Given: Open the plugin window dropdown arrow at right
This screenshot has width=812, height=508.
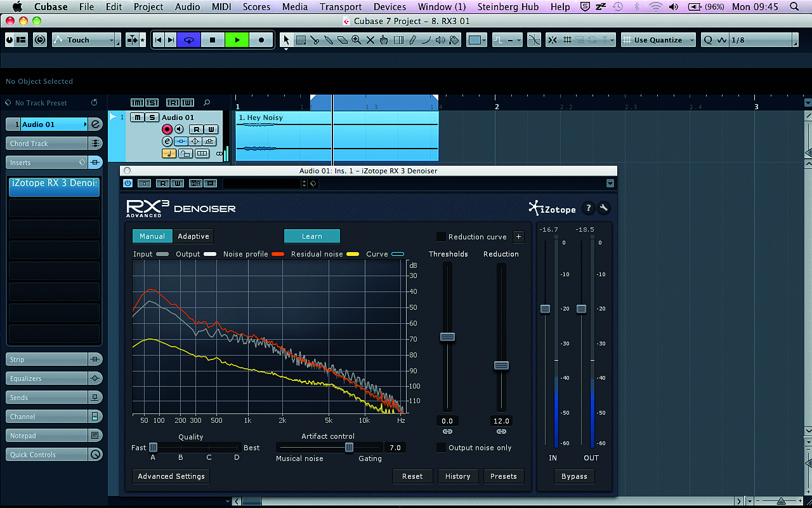Looking at the screenshot, I should tap(610, 184).
